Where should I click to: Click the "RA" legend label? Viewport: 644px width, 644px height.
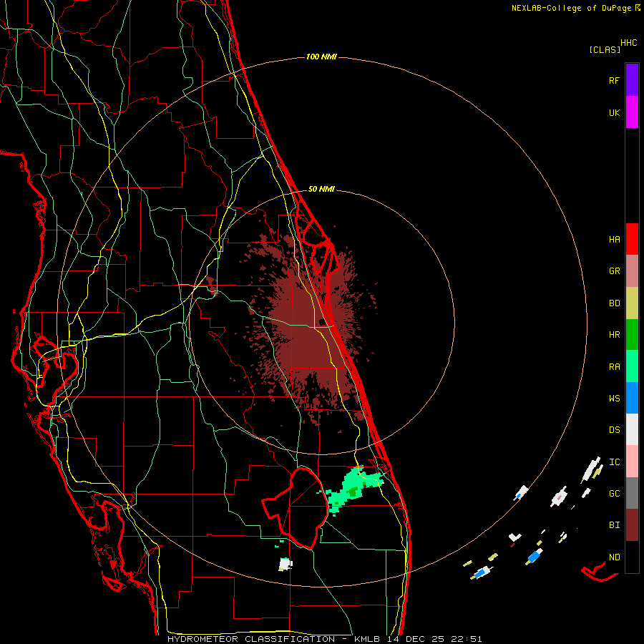click(x=614, y=367)
